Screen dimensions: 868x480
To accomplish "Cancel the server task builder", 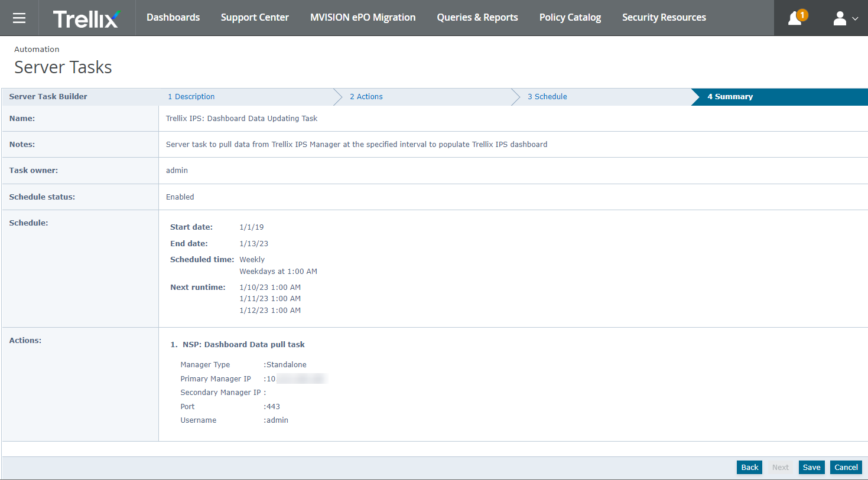I will tap(846, 467).
